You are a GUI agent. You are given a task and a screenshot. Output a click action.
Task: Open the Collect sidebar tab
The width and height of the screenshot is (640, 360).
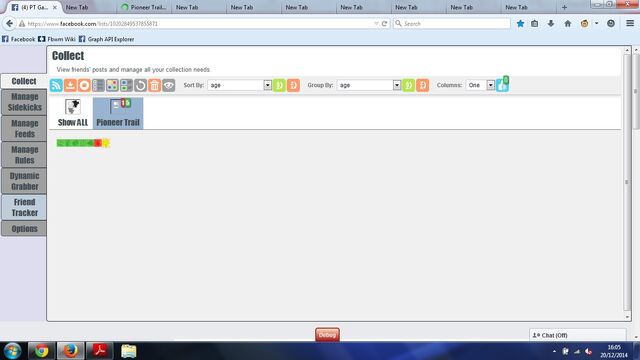(24, 81)
